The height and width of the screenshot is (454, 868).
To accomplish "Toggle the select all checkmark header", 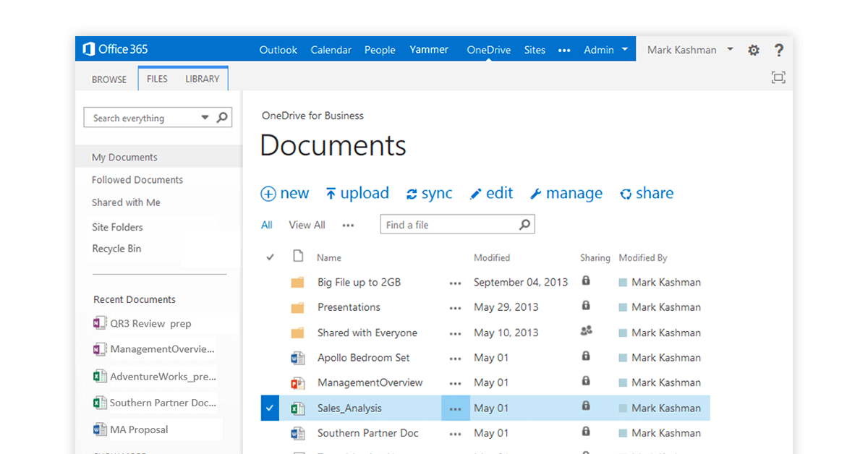I will tap(270, 257).
